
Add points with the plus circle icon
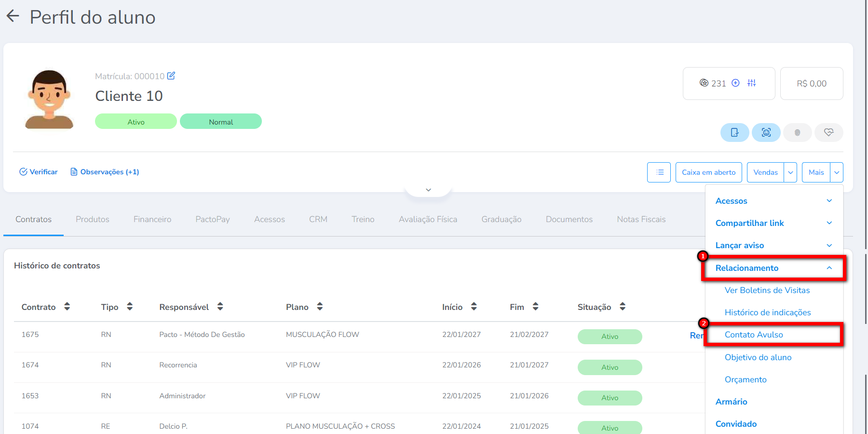[x=735, y=83]
